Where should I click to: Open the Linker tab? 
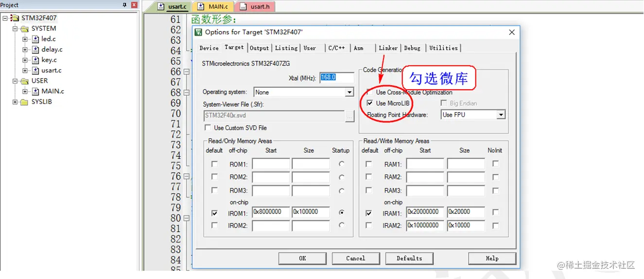coord(388,48)
